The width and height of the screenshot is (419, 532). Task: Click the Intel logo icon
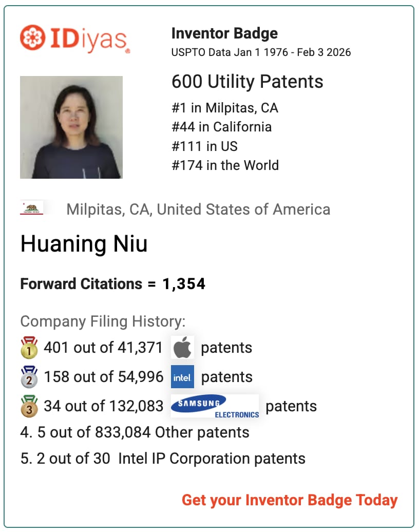tap(182, 376)
